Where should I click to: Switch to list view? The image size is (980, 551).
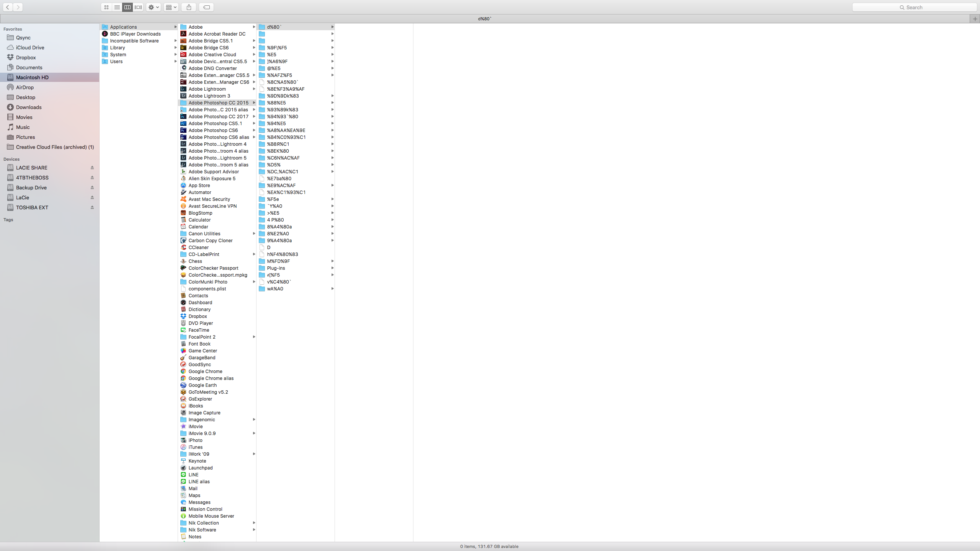point(117,7)
